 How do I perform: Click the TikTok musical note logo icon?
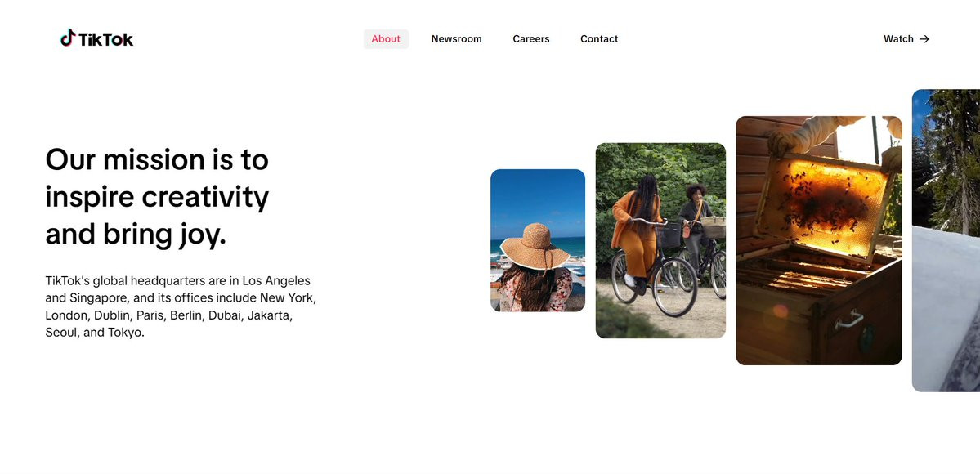(68, 38)
